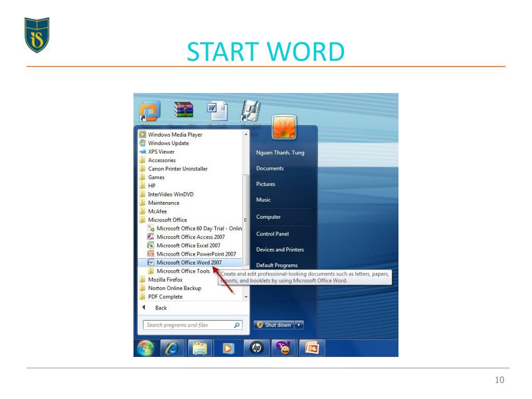Click the Office 60 Day Trial icon
532x399 pixels.
click(x=151, y=229)
